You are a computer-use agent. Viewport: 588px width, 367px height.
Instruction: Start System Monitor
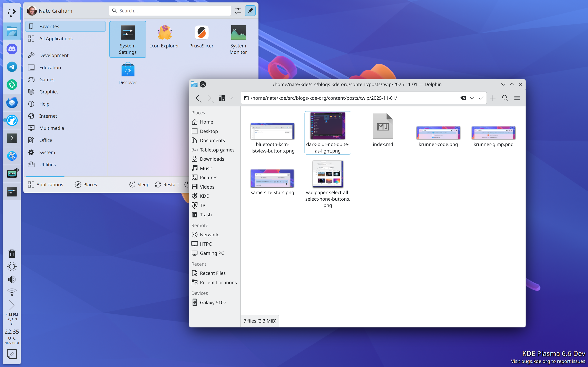pos(238,39)
